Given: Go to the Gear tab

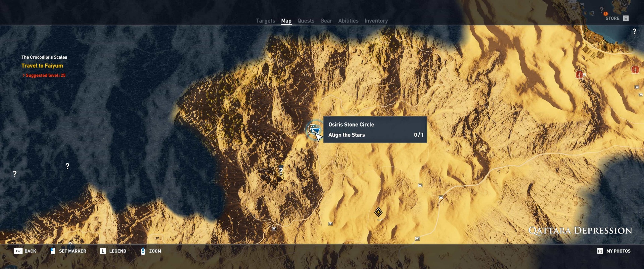Looking at the screenshot, I should (326, 21).
